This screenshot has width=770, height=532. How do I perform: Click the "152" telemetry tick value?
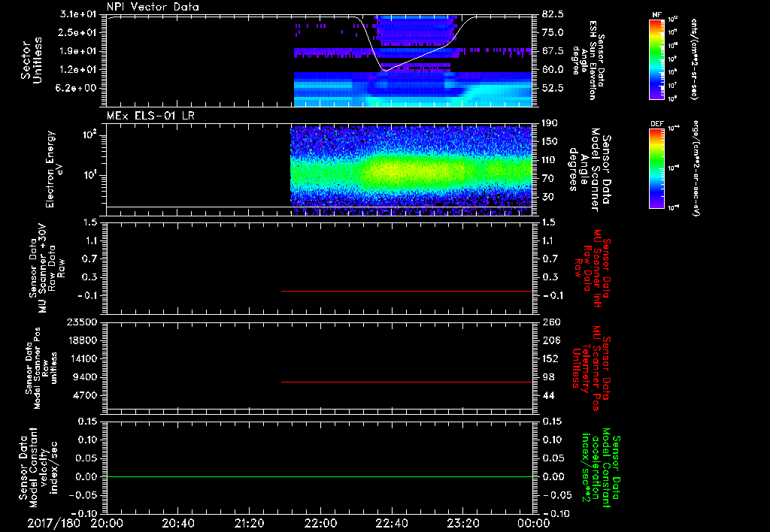click(x=550, y=358)
